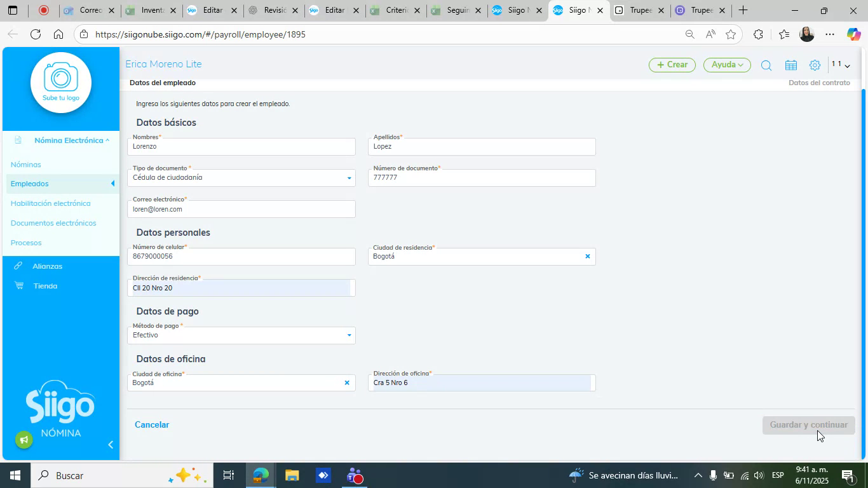Open Procesos in sidebar

(26, 243)
